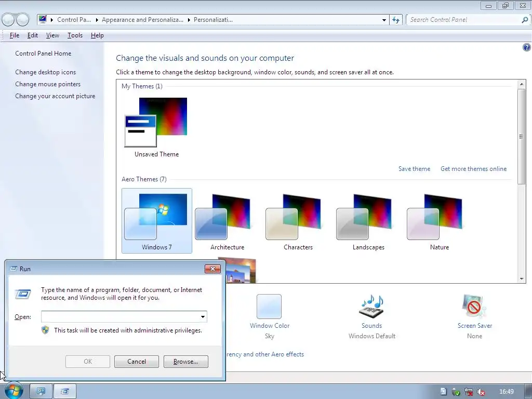
Task: Expand the arrow before Control Pa... breadcrumb
Action: point(52,20)
